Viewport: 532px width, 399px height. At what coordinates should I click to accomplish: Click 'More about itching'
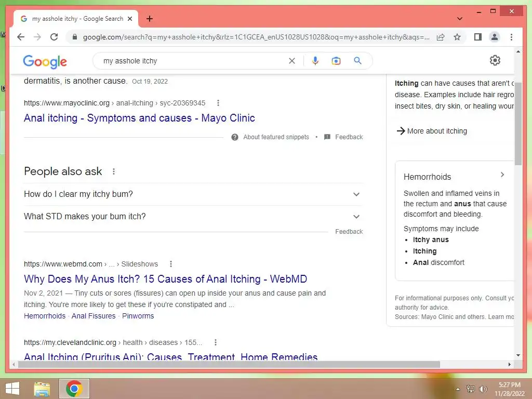(432, 131)
